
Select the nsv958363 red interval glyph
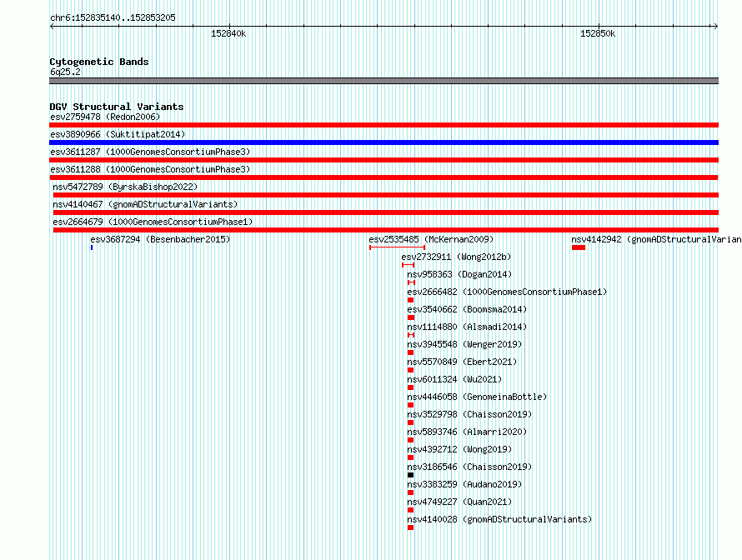[x=411, y=282]
